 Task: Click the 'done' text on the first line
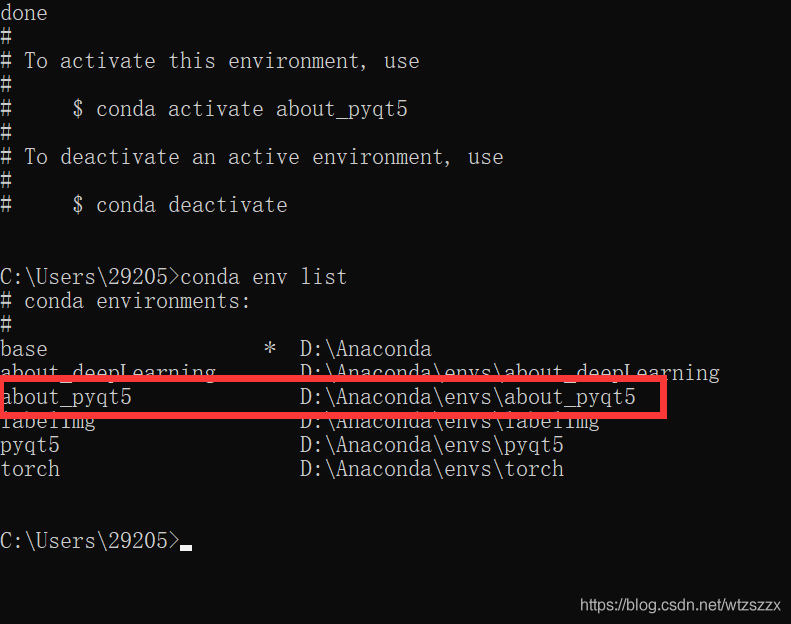tap(24, 13)
